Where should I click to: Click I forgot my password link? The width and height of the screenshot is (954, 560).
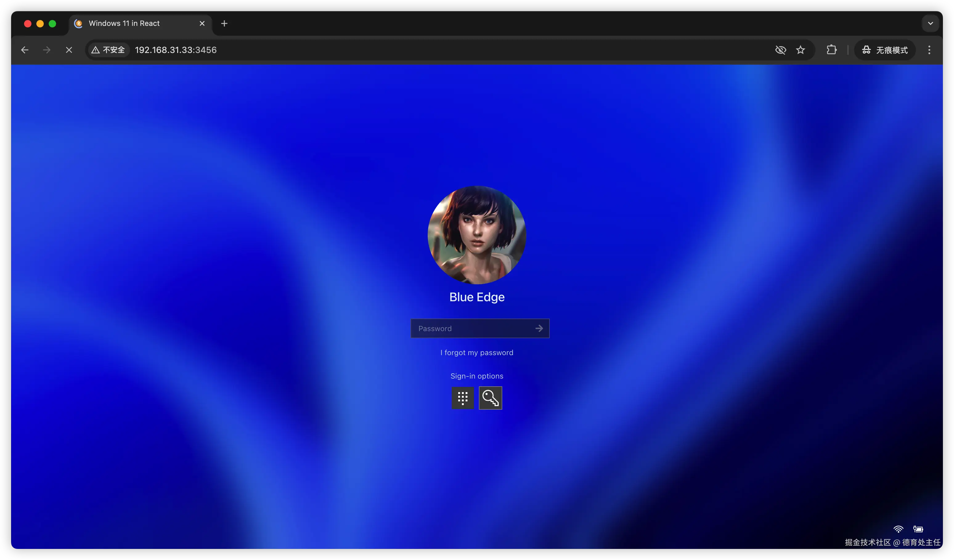477,353
